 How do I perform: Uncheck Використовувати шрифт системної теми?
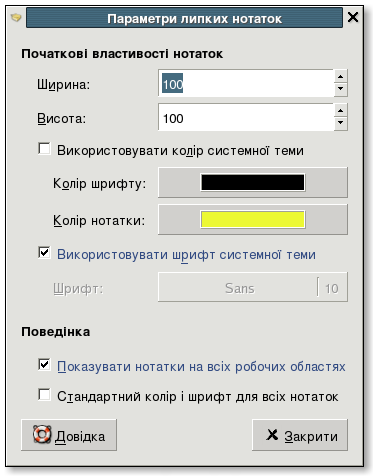tap(44, 253)
